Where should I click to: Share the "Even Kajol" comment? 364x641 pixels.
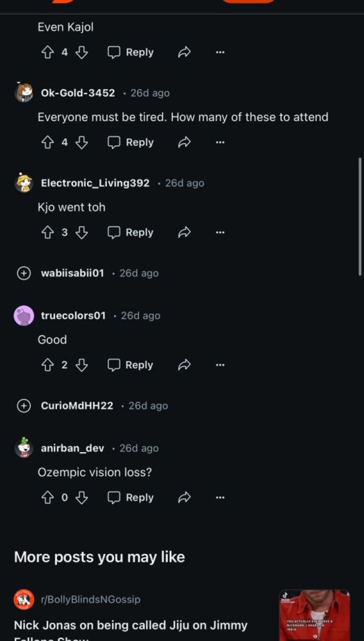pos(184,52)
